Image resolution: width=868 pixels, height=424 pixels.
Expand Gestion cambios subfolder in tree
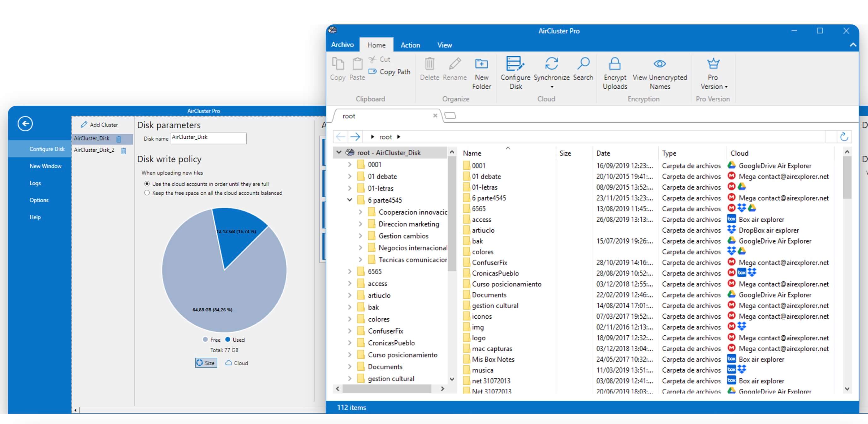[x=360, y=236]
